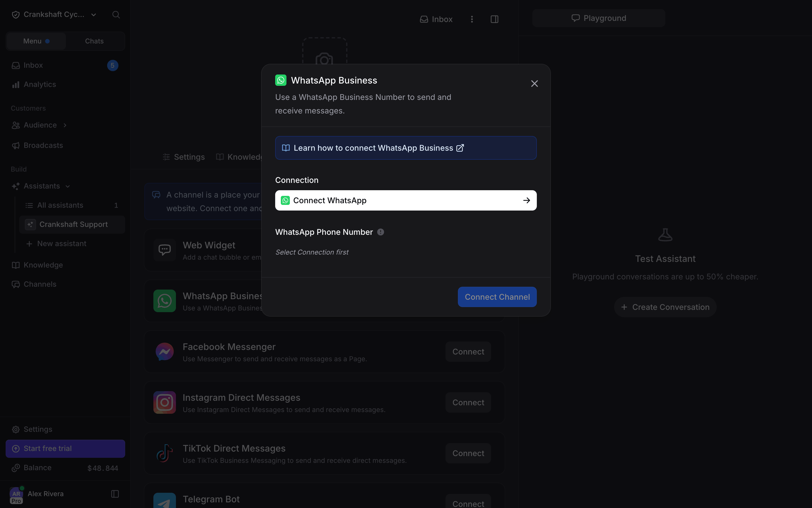Click the TikTok Direct Messages logo icon
Screen dimensions: 812x508
(x=164, y=453)
